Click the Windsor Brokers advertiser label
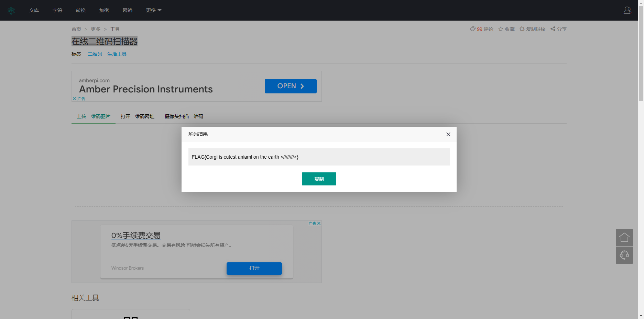 [x=128, y=268]
